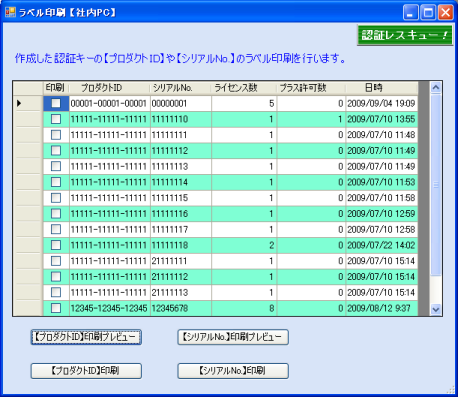Click date cell 2009/07/10 11:48
458x397 pixels.
pos(382,135)
